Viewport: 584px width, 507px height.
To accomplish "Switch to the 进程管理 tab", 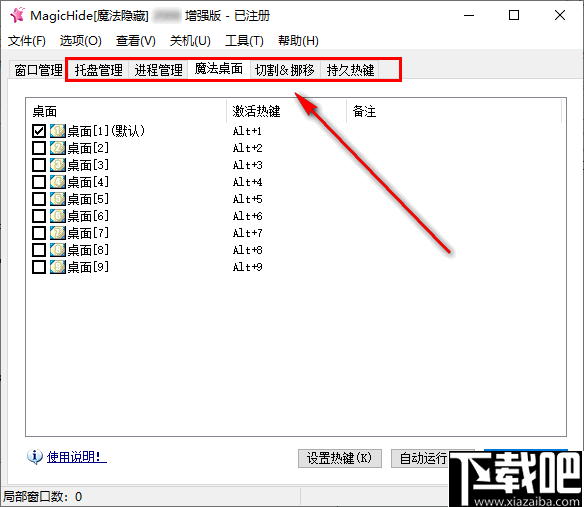I will click(x=158, y=70).
